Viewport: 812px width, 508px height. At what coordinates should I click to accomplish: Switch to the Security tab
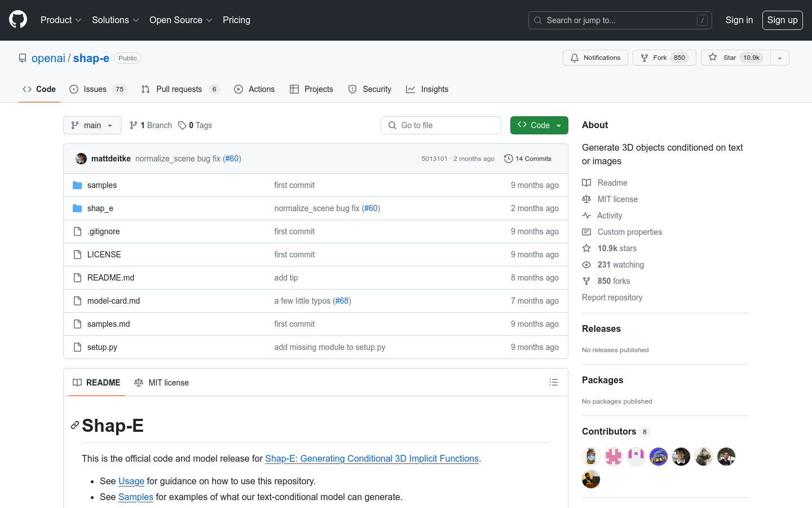point(370,89)
